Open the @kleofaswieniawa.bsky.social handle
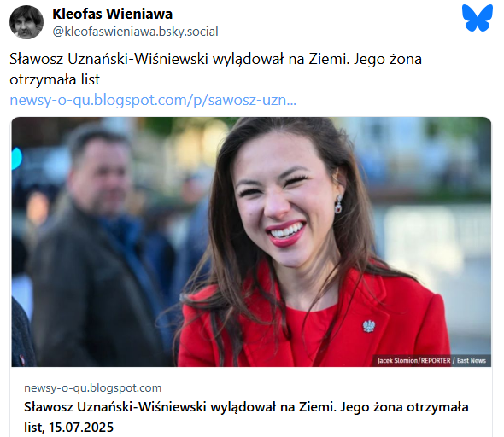This screenshot has height=437, width=504. tap(135, 32)
